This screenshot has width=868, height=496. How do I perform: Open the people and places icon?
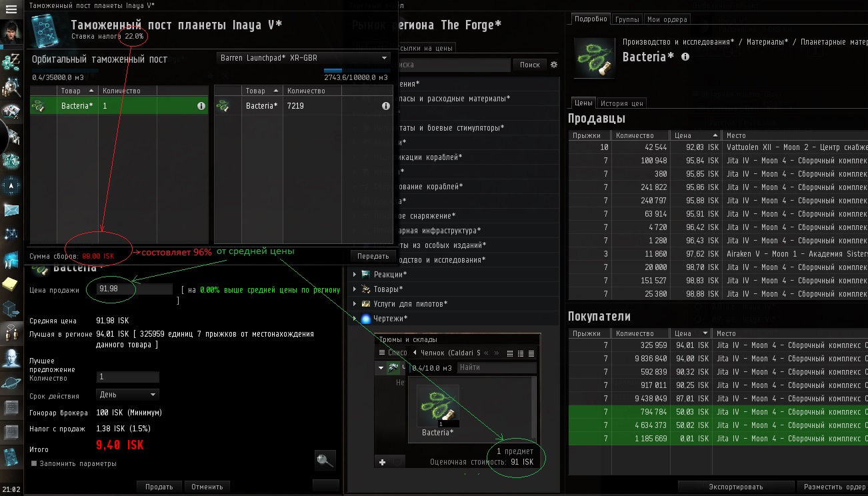11,333
